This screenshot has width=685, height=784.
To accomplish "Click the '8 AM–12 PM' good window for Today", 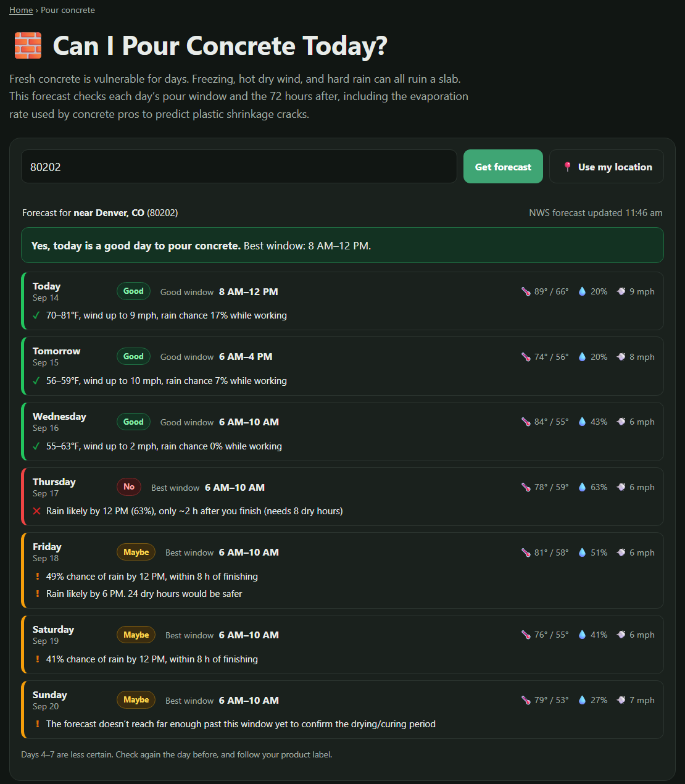I will click(249, 291).
